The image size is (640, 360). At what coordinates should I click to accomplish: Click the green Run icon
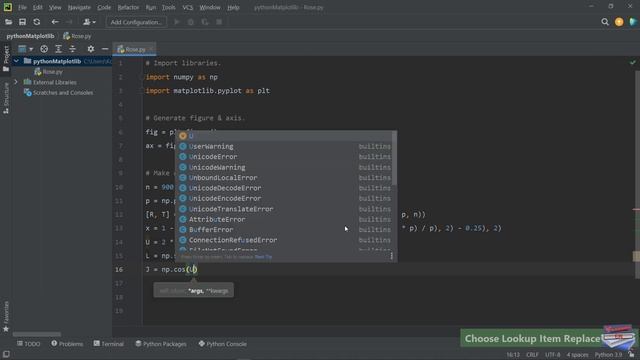point(176,22)
